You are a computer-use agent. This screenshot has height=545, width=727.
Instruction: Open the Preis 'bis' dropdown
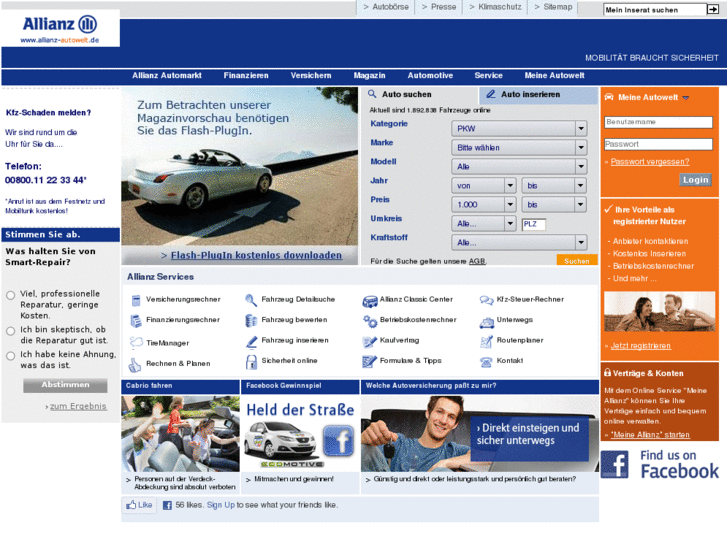coord(554,205)
